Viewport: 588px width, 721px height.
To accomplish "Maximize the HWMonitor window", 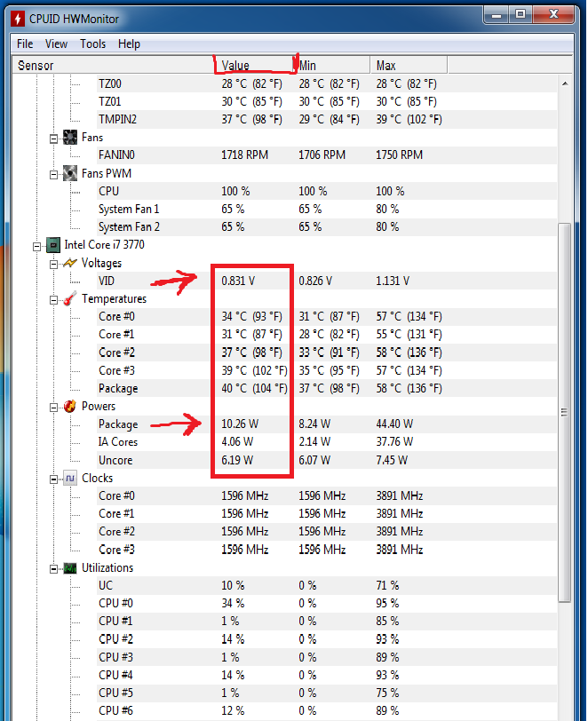I will click(x=520, y=15).
